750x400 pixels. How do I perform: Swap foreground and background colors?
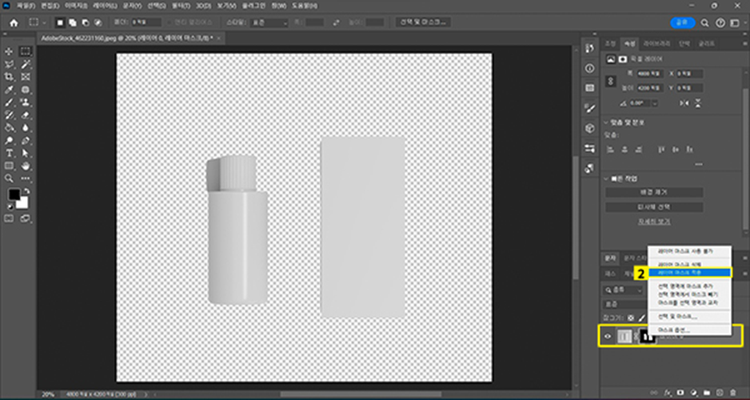27,191
